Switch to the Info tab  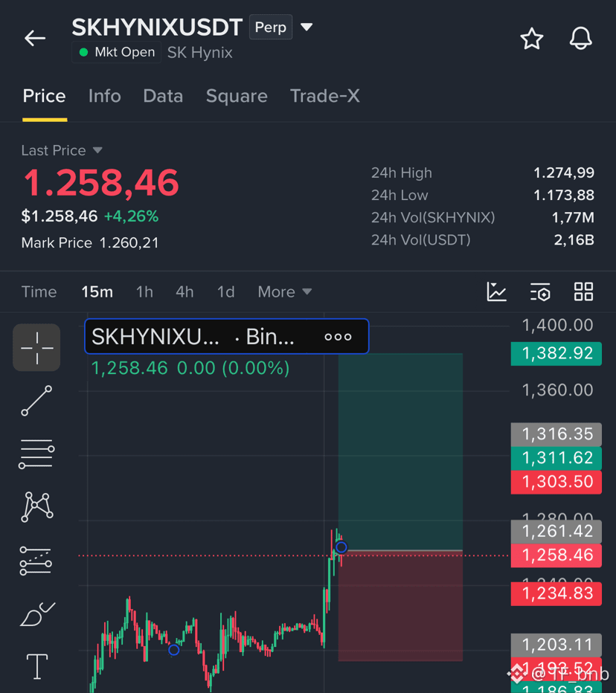104,96
